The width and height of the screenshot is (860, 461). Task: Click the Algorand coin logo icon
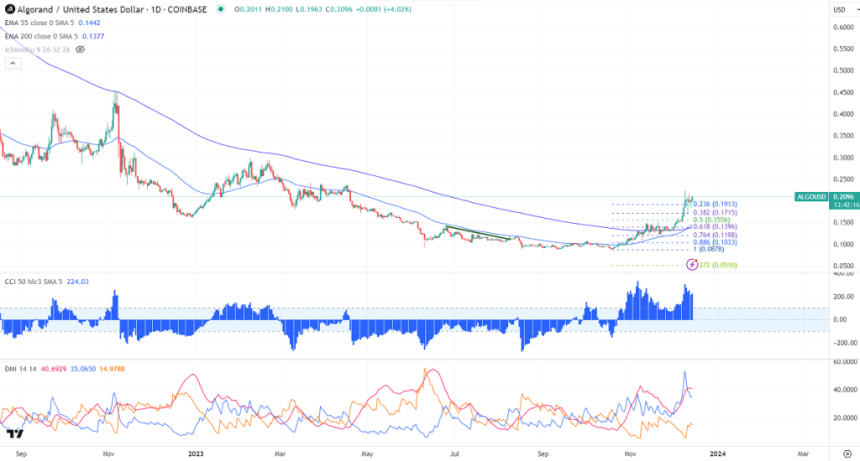tap(9, 10)
